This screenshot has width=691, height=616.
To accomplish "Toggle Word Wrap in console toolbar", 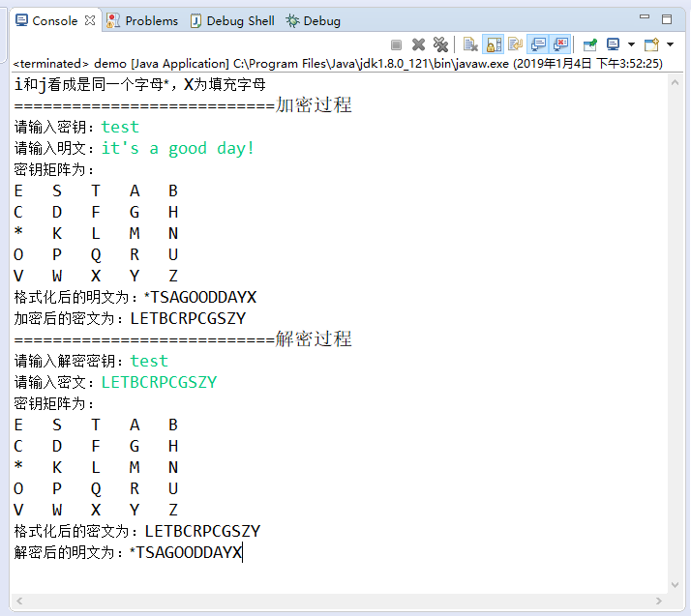I will [x=515, y=44].
